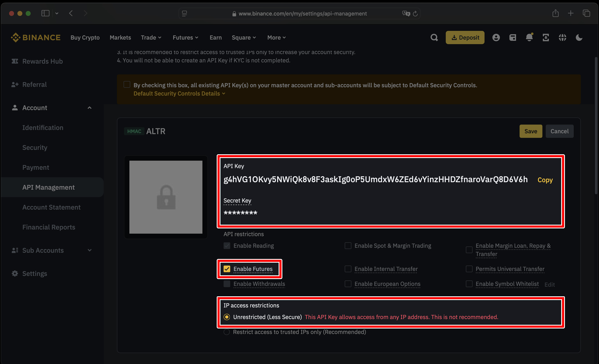Open the notifications bell icon
This screenshot has height=364, width=599.
(529, 37)
